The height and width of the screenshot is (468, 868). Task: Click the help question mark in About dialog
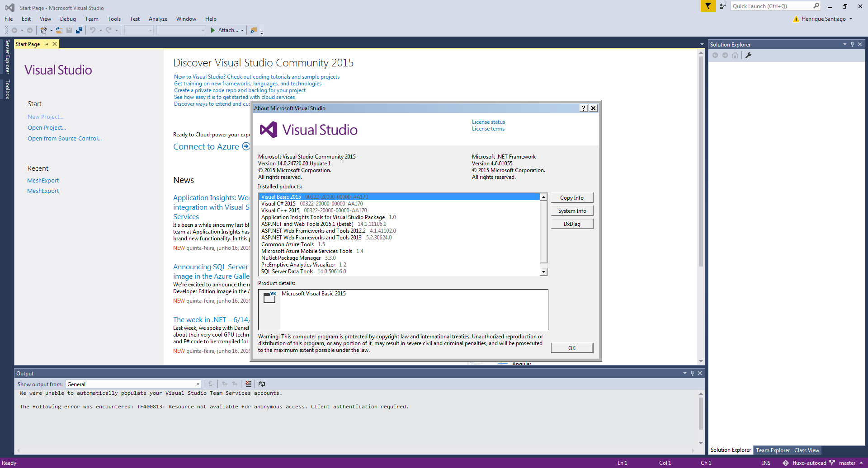pos(584,108)
